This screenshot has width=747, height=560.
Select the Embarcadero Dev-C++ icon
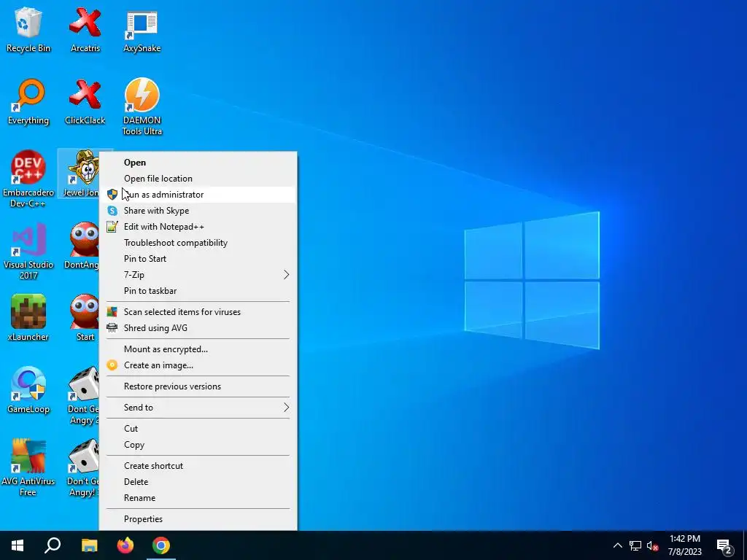tap(28, 179)
